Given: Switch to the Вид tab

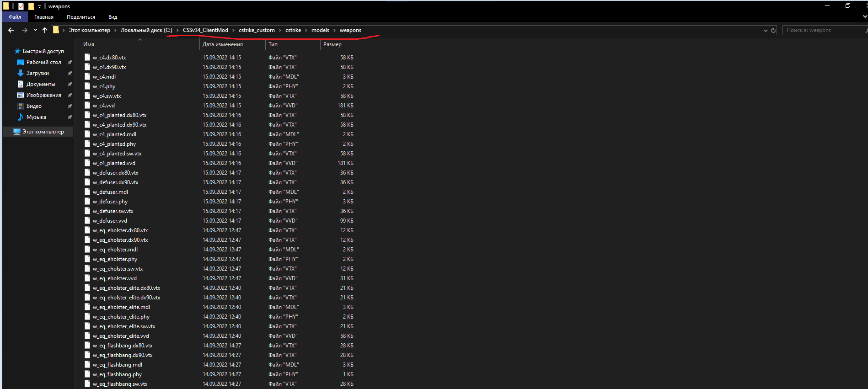Looking at the screenshot, I should [113, 17].
